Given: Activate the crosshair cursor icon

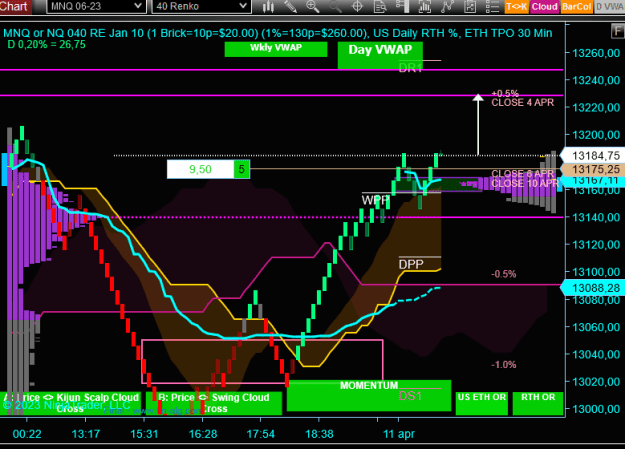Looking at the screenshot, I should pyautogui.click(x=357, y=6).
